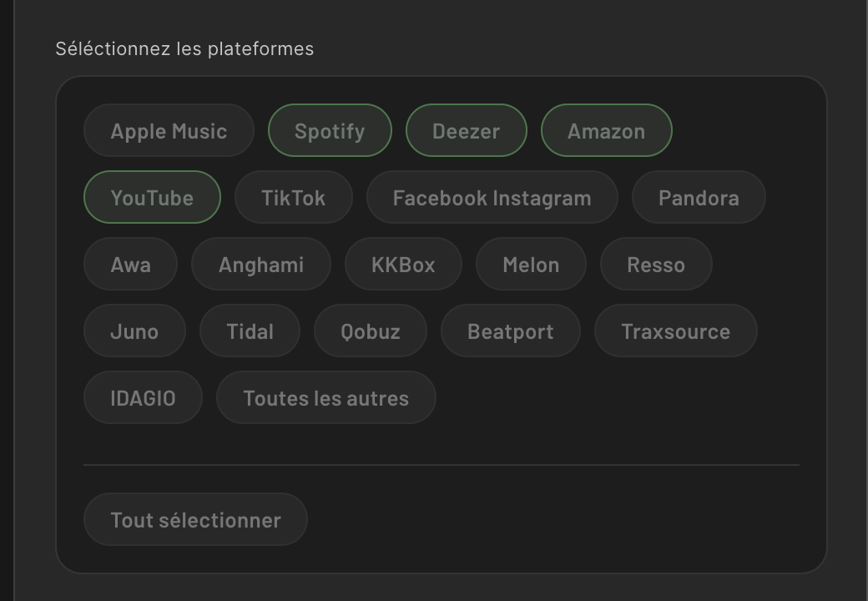Click the "Tout sélectionner" button
The image size is (868, 601).
pyautogui.click(x=195, y=520)
